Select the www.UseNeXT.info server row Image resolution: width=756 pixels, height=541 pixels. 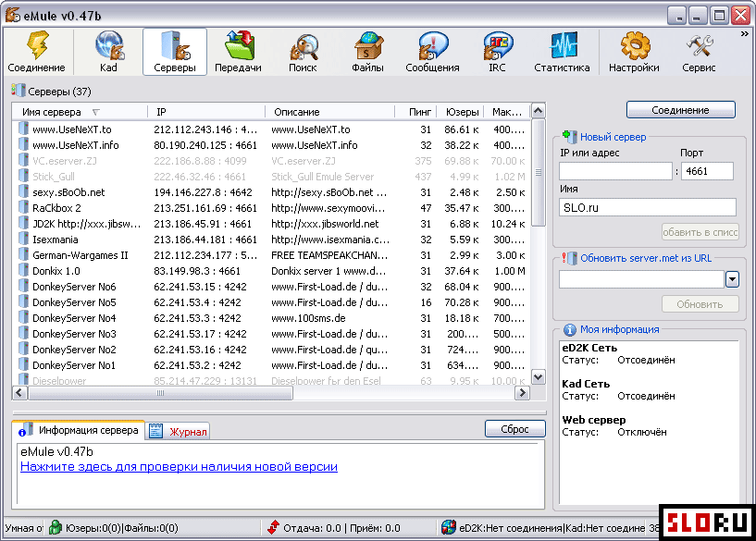(x=271, y=145)
